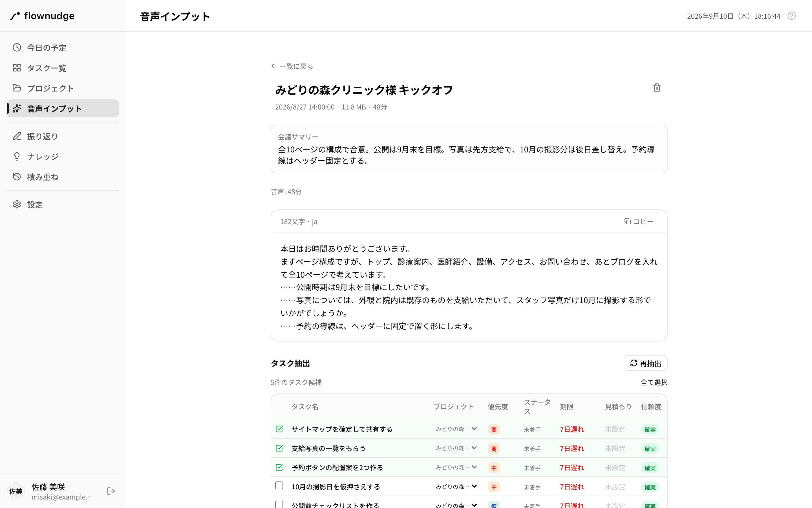Viewport: 812px width, 508px height.
Task: Delete recording with the trash icon
Action: click(x=657, y=88)
